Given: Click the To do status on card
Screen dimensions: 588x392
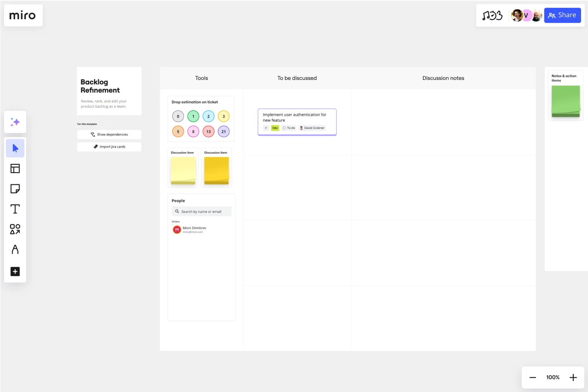Looking at the screenshot, I should click(289, 128).
